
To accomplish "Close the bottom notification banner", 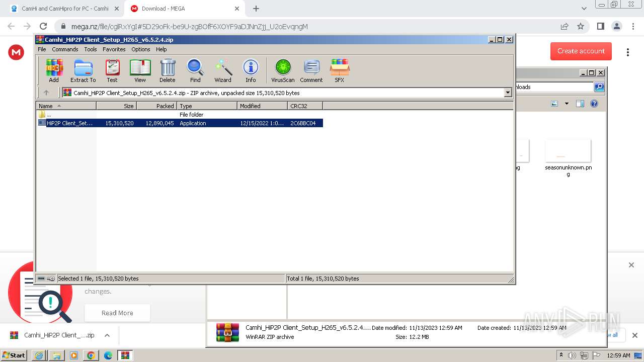I will [x=631, y=265].
